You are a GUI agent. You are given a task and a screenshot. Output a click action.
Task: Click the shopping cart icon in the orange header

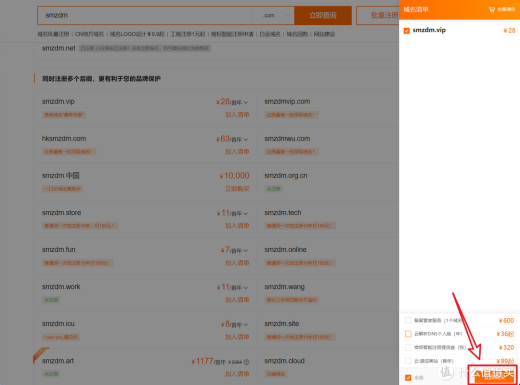492,9
